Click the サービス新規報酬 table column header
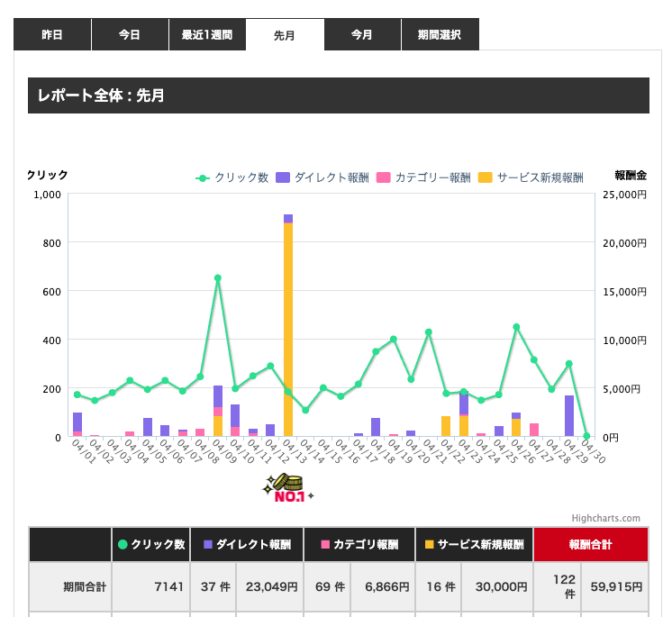This screenshot has height=617, width=672. [474, 544]
